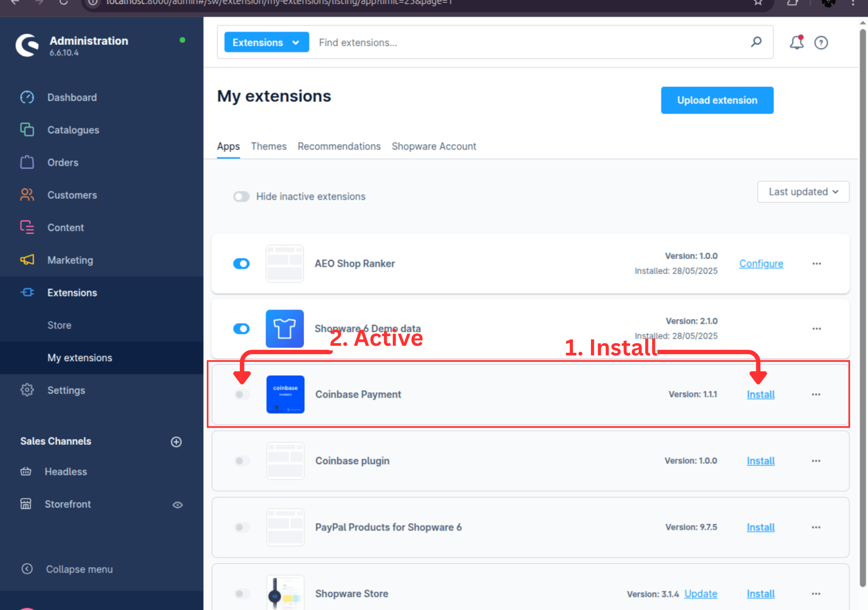Image resolution: width=868 pixels, height=610 pixels.
Task: Click the Content layout icon
Action: (x=27, y=227)
